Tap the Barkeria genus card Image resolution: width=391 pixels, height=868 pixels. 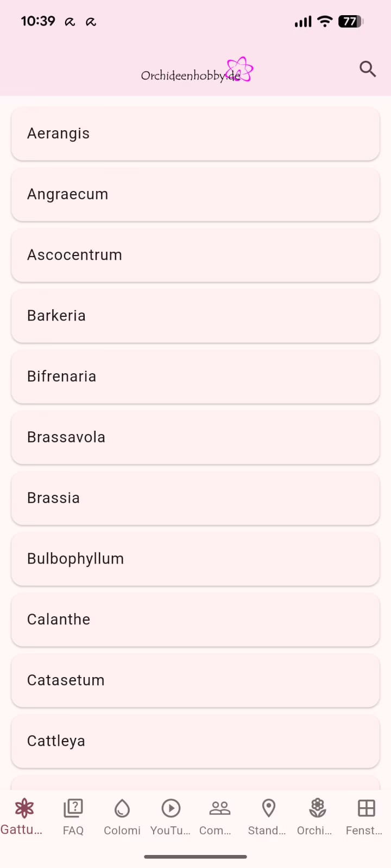point(195,316)
